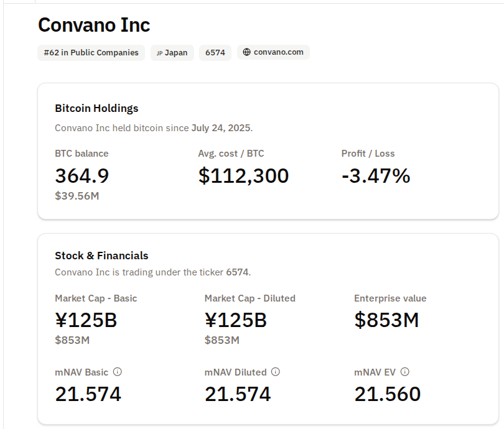
Task: Click the 364.9 BTC balance value
Action: pyautogui.click(x=82, y=176)
